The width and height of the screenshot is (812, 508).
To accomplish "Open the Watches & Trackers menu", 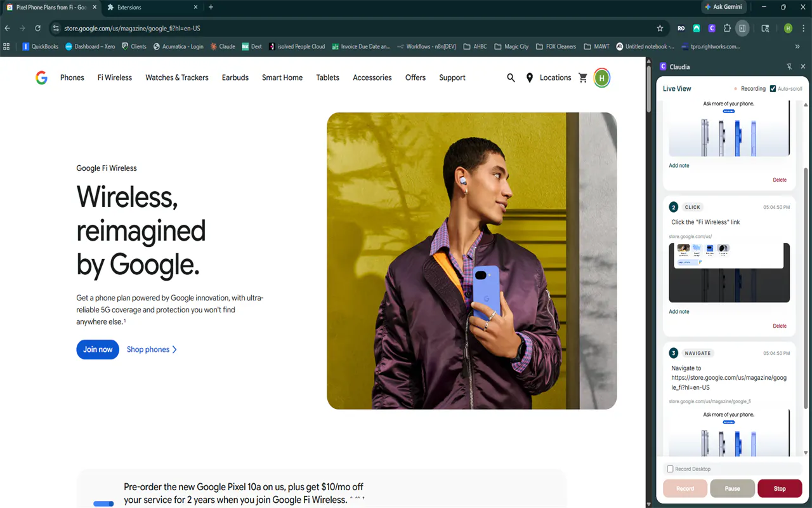I will tap(177, 77).
